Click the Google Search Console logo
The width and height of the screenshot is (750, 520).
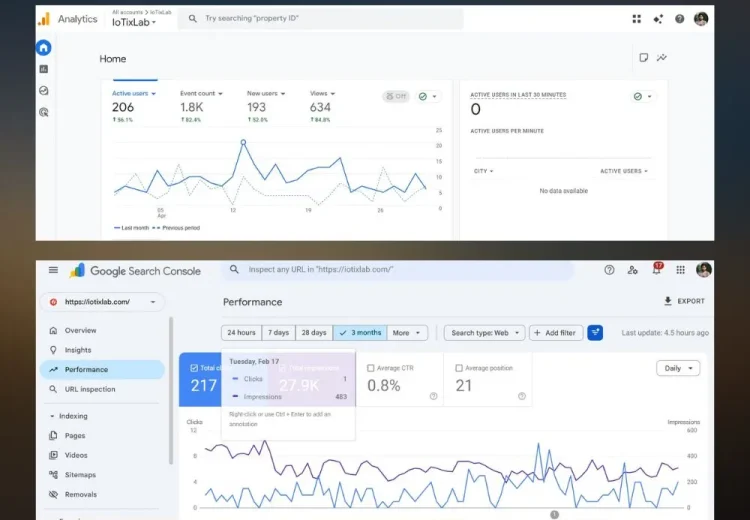point(135,271)
